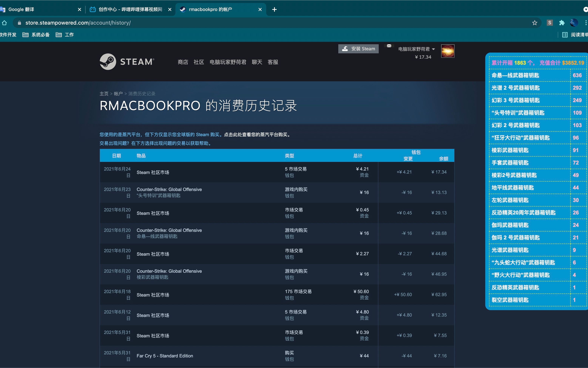The width and height of the screenshot is (588, 368).
Task: Click the user avatar thumbnail near the wallet balance
Action: tap(447, 51)
